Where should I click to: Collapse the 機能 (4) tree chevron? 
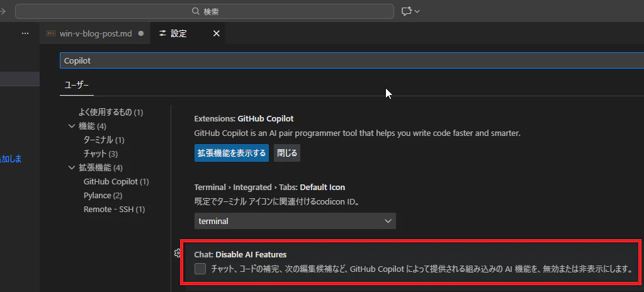(x=72, y=126)
